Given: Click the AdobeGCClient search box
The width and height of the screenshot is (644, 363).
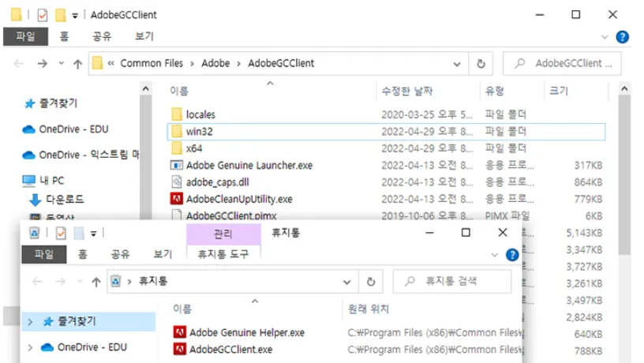Looking at the screenshot, I should pos(562,64).
